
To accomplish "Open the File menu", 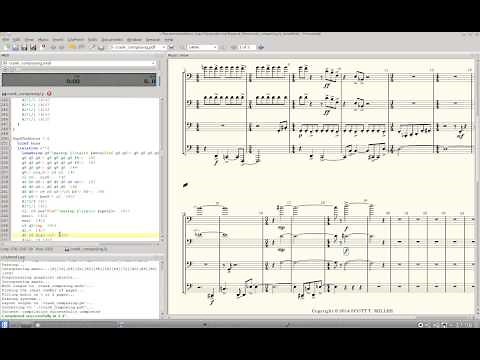I will point(6,40).
